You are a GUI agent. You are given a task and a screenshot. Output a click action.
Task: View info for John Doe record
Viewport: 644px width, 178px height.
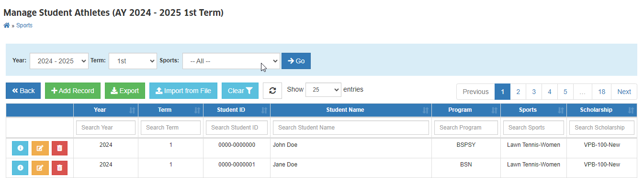point(20,148)
